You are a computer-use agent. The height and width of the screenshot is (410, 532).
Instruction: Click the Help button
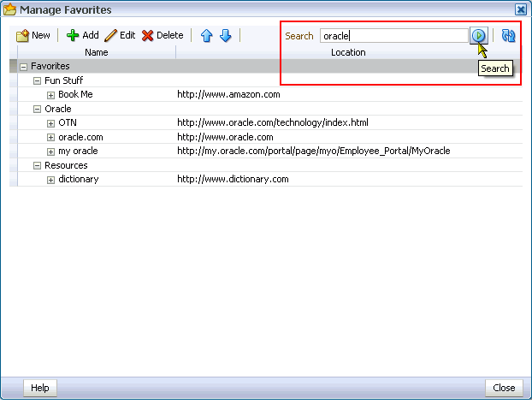pyautogui.click(x=40, y=388)
